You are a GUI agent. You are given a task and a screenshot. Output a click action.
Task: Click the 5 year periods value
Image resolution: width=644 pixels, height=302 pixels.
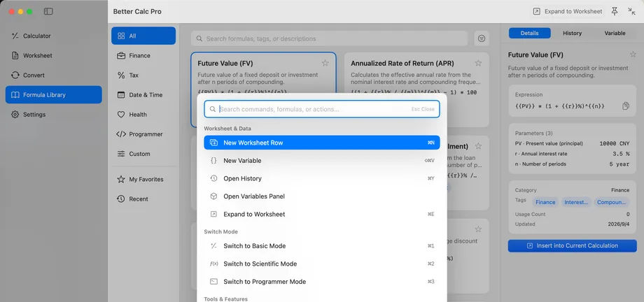click(x=619, y=164)
